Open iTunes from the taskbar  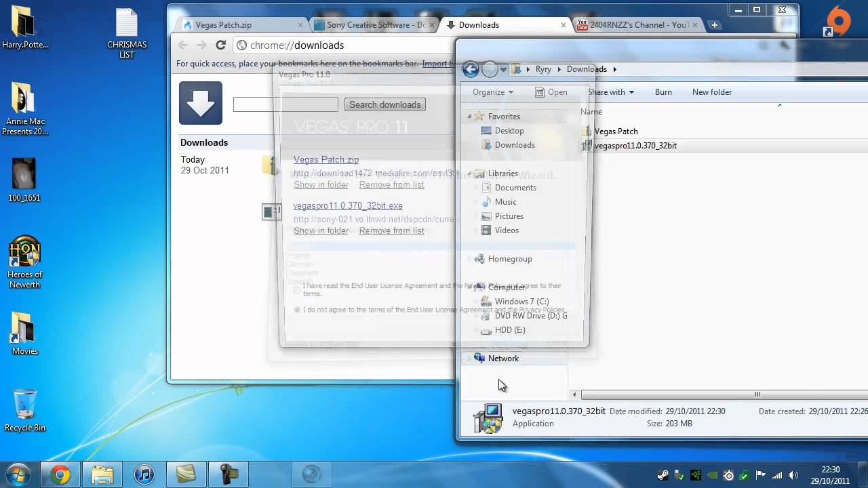click(x=144, y=474)
